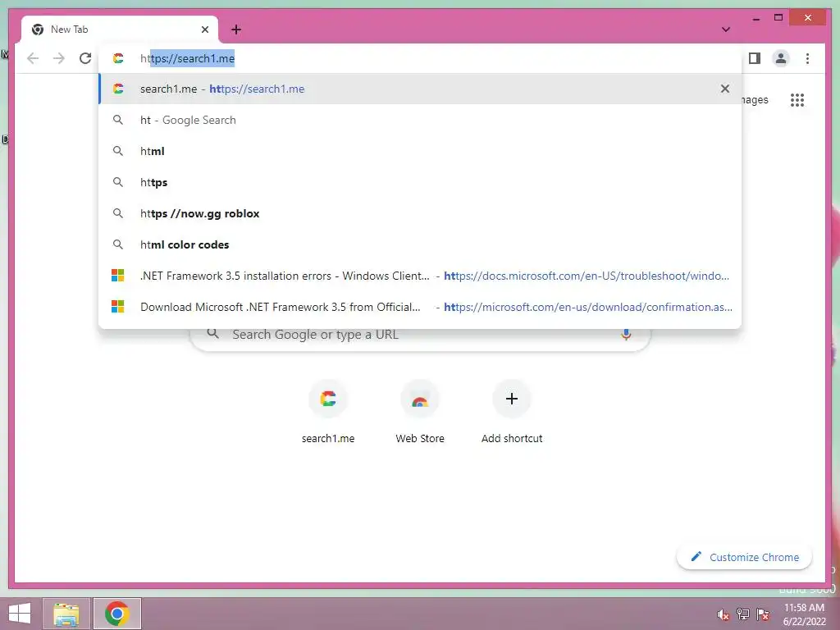840x630 pixels.
Task: Maximize the Chrome window
Action: pos(778,18)
